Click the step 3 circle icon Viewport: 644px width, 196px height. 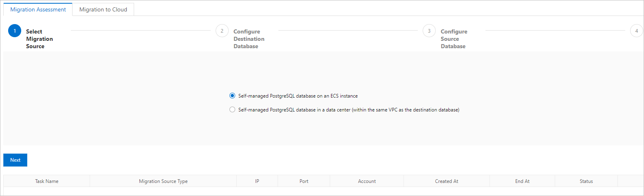(x=429, y=31)
